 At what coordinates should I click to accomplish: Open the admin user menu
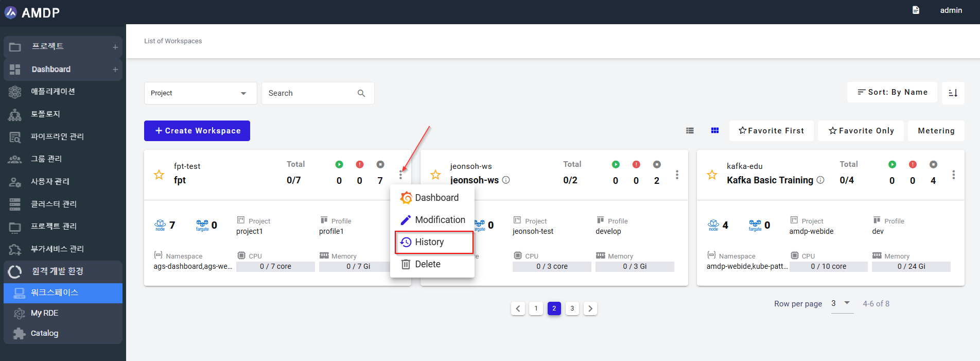tap(951, 10)
